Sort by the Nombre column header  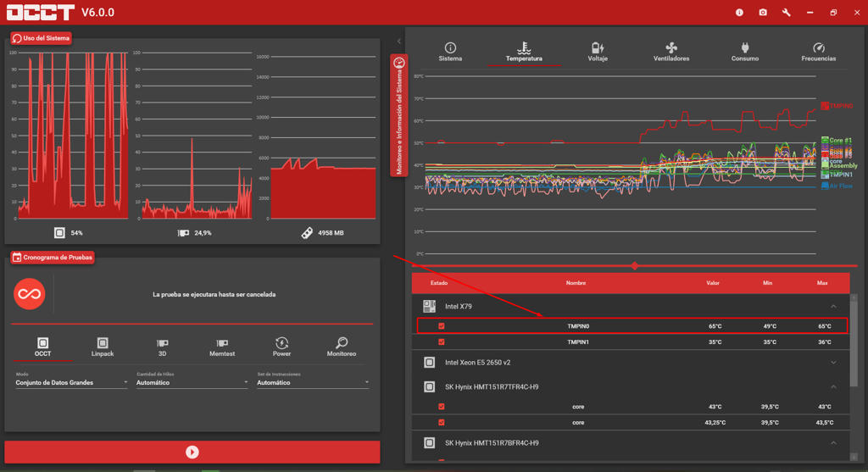click(x=576, y=283)
